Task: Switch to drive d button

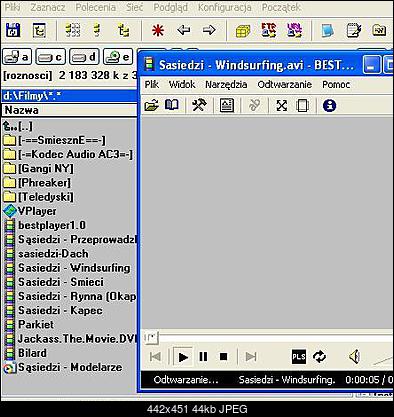Action: click(x=84, y=57)
